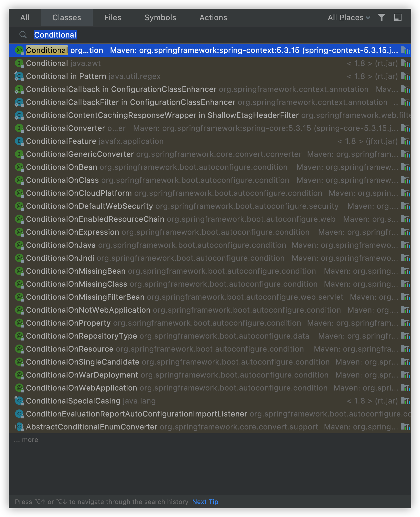The image size is (420, 517).
Task: Click enum icon of ConditionalFeature row
Action: pyautogui.click(x=19, y=141)
